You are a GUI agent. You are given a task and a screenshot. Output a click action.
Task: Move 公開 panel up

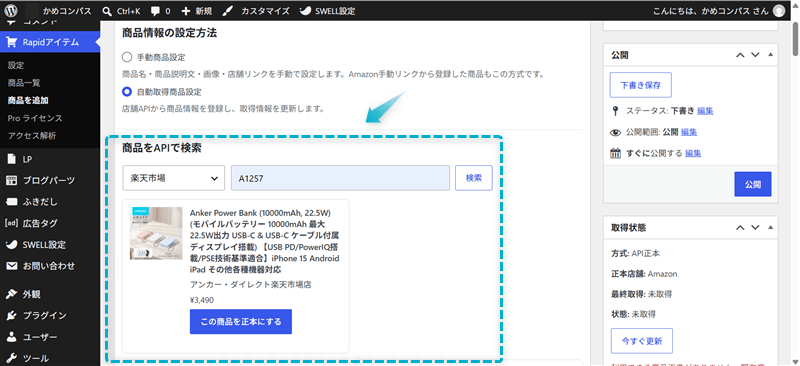[740, 56]
